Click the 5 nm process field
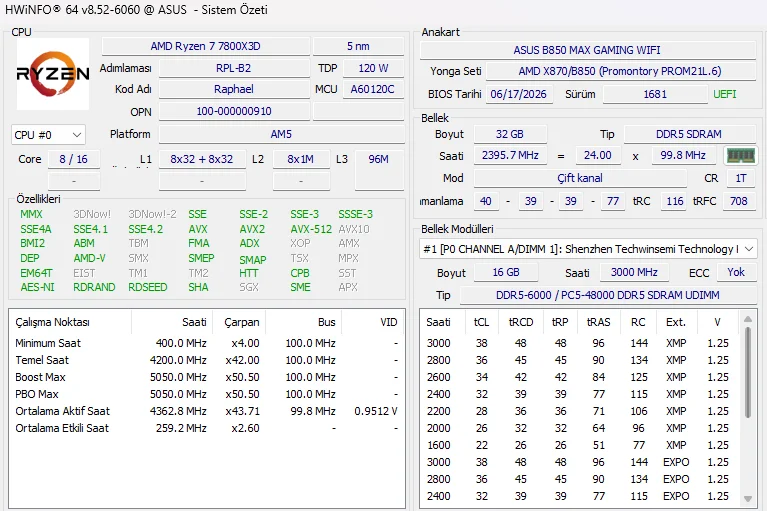Screen dimensions: 767x511 click(x=358, y=46)
